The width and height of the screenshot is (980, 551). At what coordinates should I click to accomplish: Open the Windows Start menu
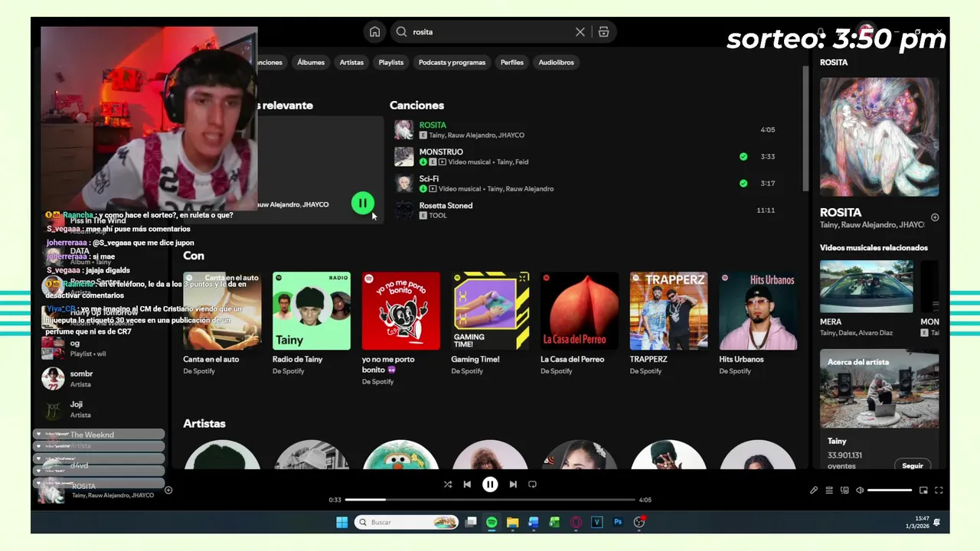(341, 522)
